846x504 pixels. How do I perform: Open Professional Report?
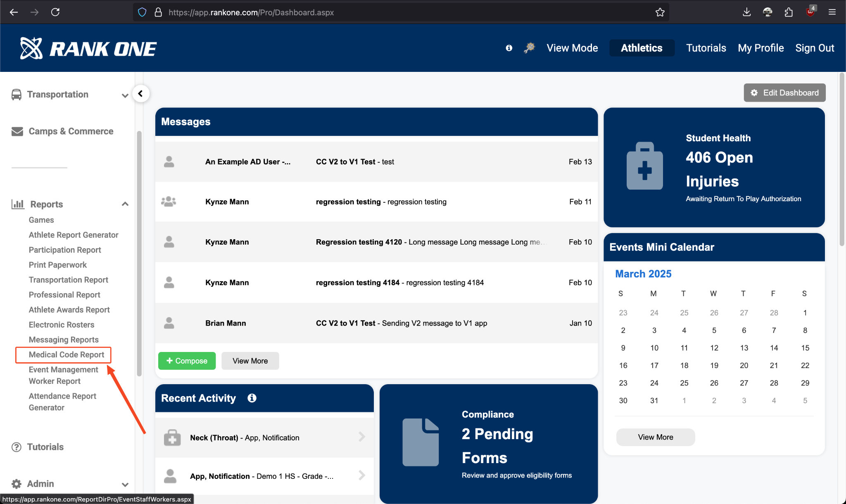point(64,295)
